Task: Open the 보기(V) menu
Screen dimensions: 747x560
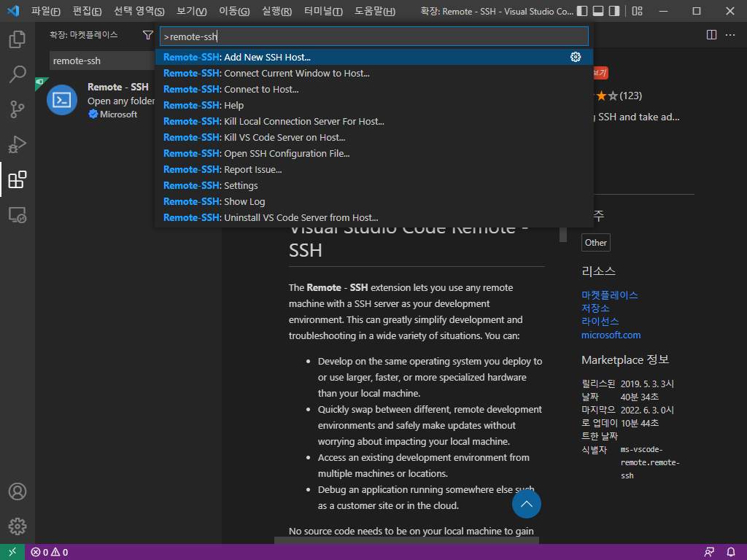Action: click(x=192, y=11)
